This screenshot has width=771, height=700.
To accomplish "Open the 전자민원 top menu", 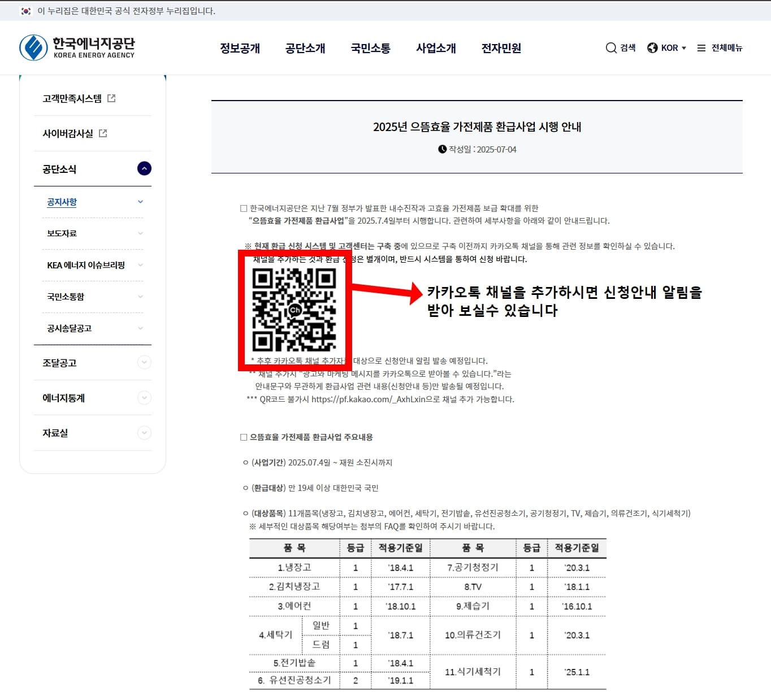I will 501,48.
